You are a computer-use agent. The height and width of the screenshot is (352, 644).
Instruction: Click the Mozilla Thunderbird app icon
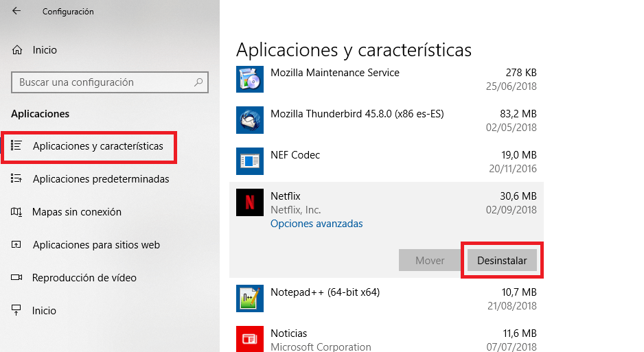tap(250, 120)
